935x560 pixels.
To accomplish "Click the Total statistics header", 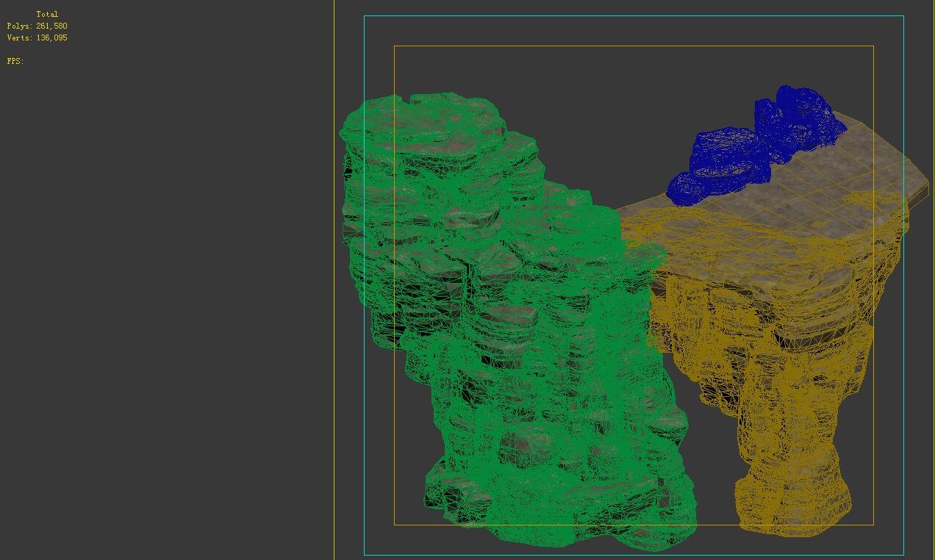I will click(49, 13).
